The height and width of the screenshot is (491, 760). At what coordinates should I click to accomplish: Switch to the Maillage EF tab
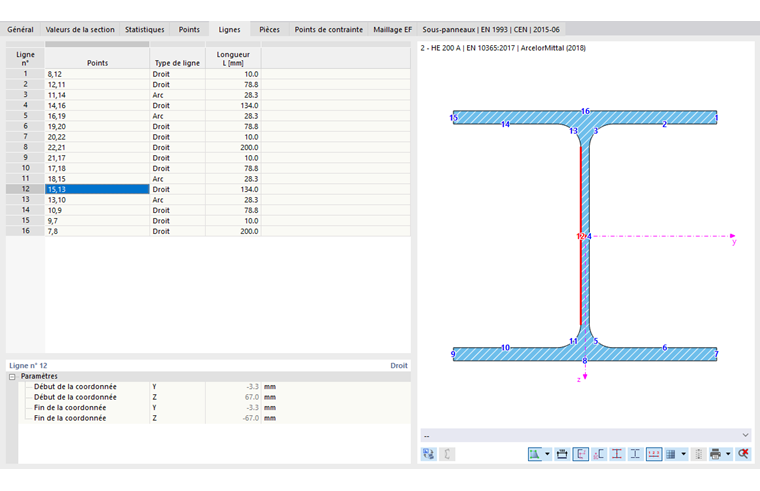pyautogui.click(x=393, y=30)
